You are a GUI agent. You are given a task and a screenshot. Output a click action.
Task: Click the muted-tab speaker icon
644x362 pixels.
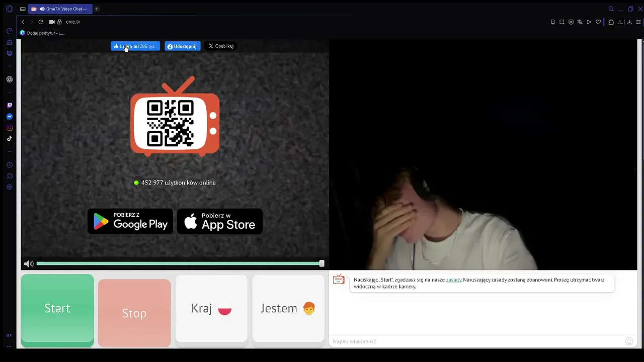[x=42, y=9]
